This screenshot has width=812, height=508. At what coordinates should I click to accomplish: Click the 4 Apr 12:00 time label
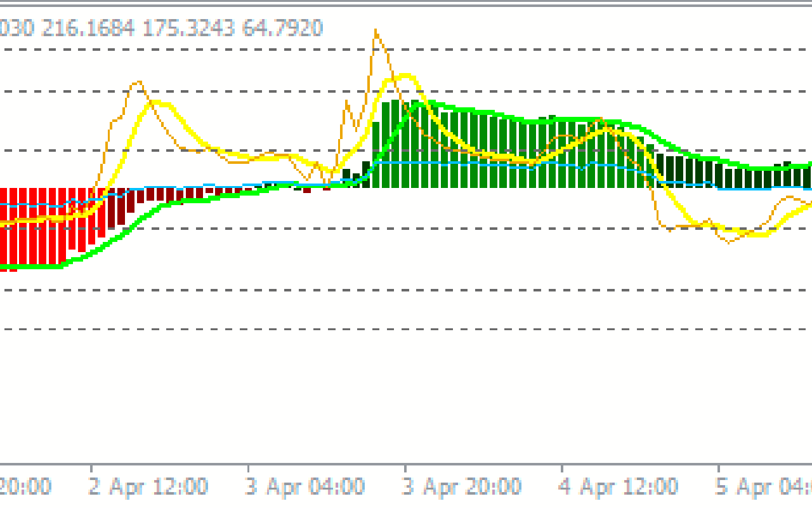point(619,487)
